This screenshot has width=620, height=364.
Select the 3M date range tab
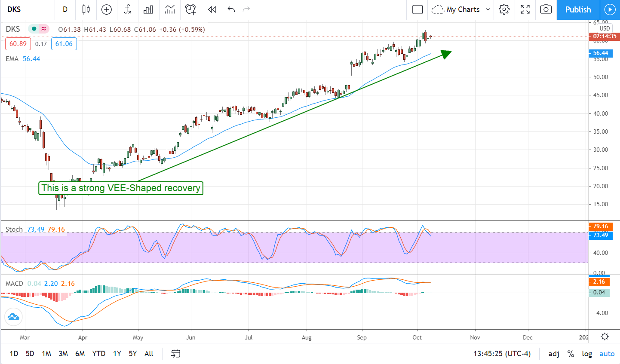63,354
